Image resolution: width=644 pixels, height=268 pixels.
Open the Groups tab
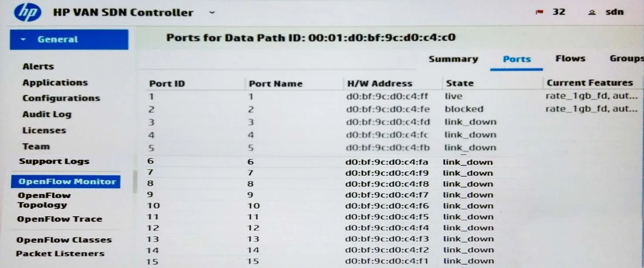pos(626,59)
